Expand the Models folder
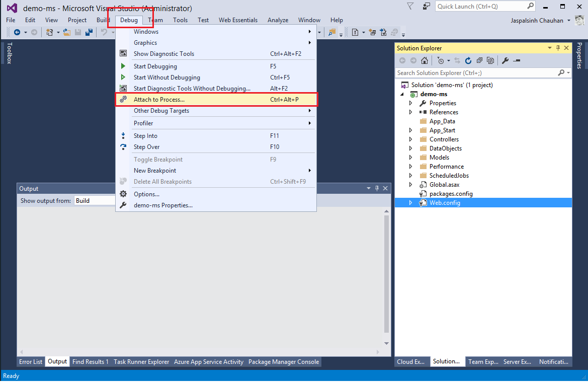The image size is (588, 382). (410, 157)
